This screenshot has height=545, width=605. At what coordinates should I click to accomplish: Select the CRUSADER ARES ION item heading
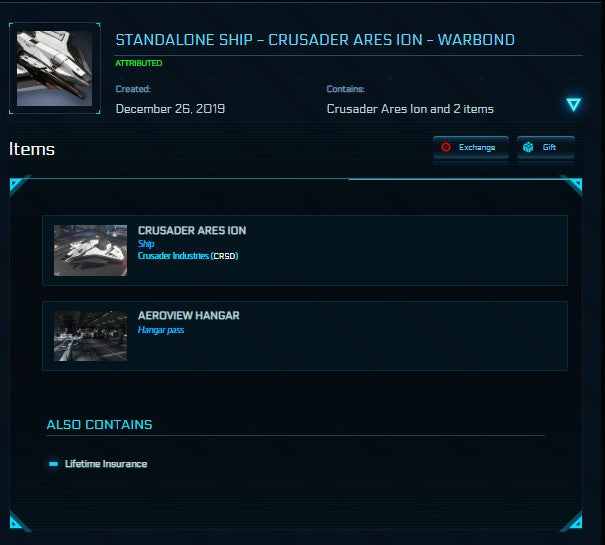click(192, 230)
